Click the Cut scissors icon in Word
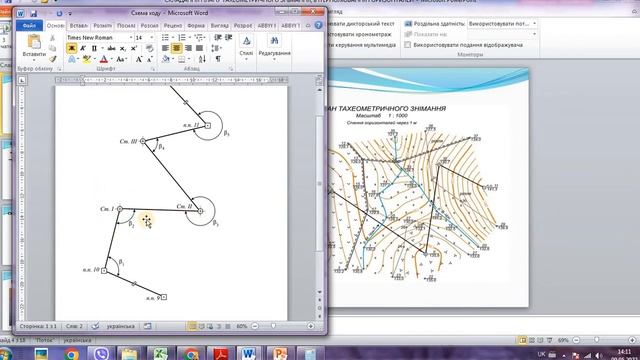 tap(52, 38)
